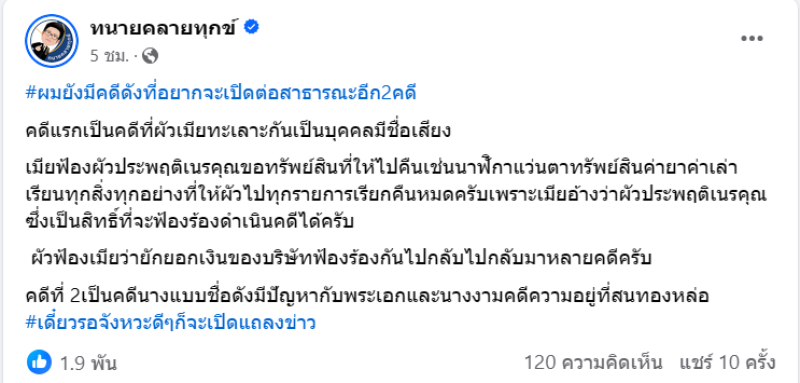View the 1.9 พัน reactions list
This screenshot has height=383, width=800.
(x=88, y=363)
